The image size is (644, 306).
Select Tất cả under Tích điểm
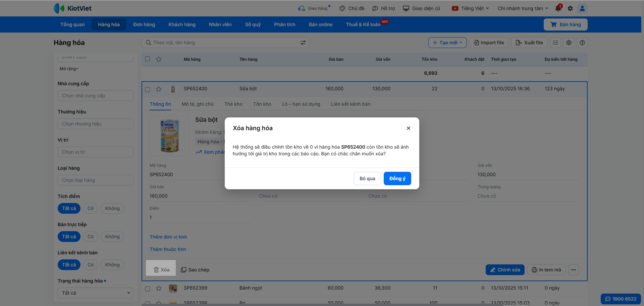tap(69, 208)
